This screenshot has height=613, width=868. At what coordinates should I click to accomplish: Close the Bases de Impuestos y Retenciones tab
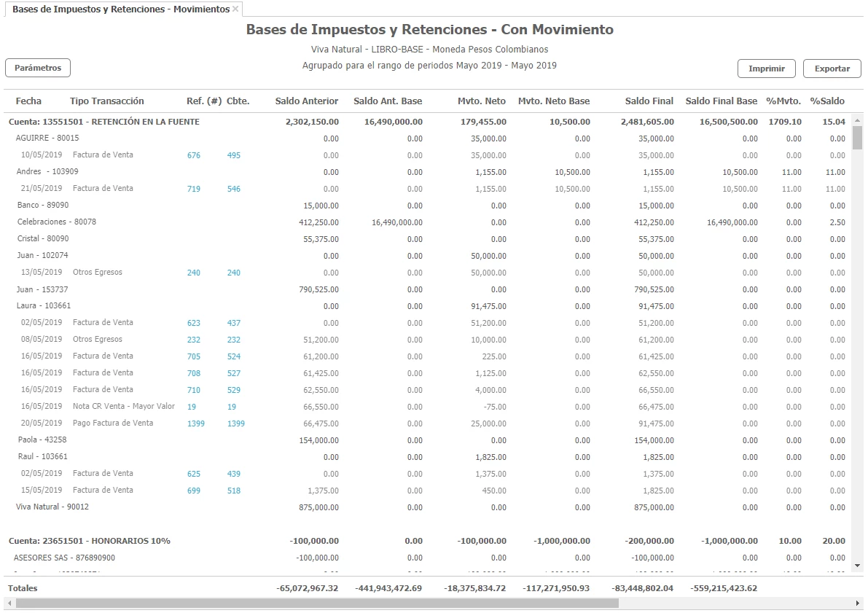pos(235,9)
